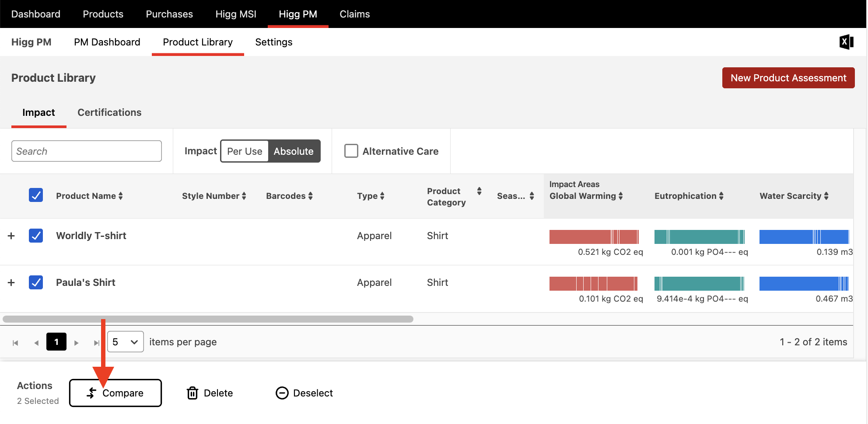This screenshot has height=424, width=868.
Task: Enable the Alternative Care checkbox
Action: tap(351, 151)
